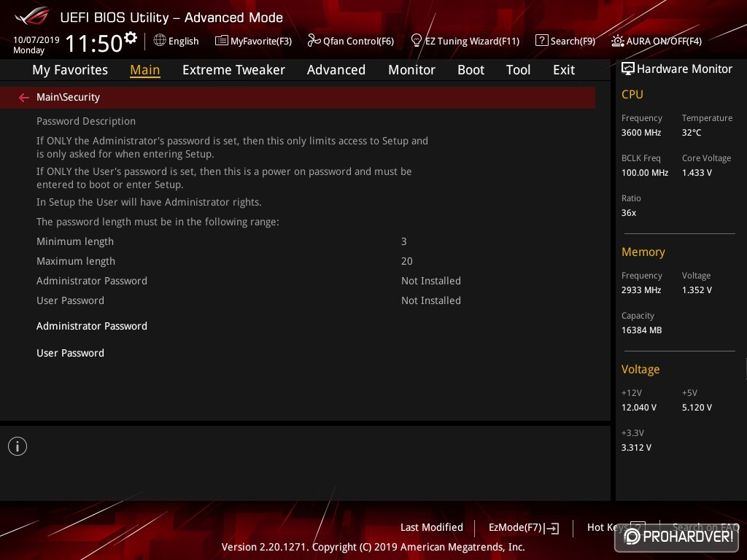The width and height of the screenshot is (747, 560).
Task: Open MyFavorite(F3) menu
Action: pos(261,41)
